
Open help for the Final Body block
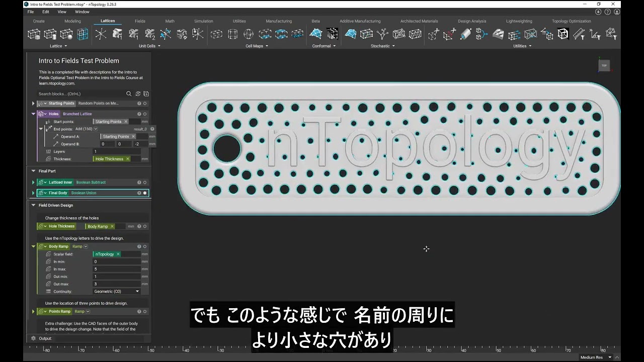click(139, 193)
